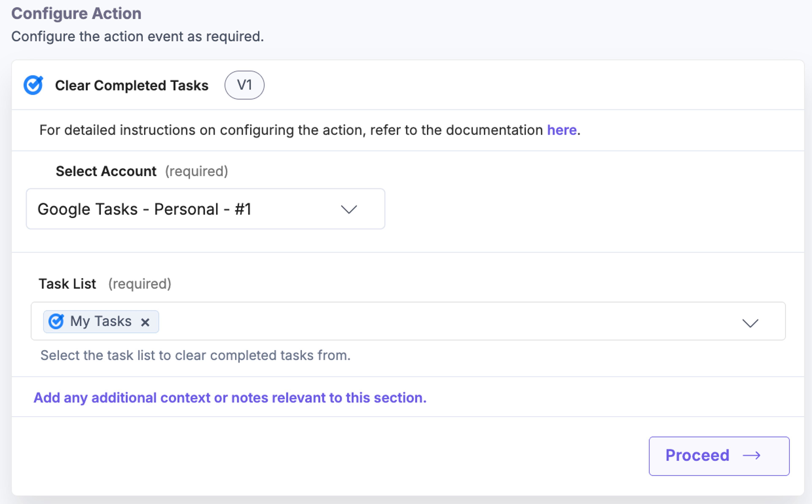Click the 'Select Account' label
Image resolution: width=812 pixels, height=504 pixels.
(x=106, y=171)
